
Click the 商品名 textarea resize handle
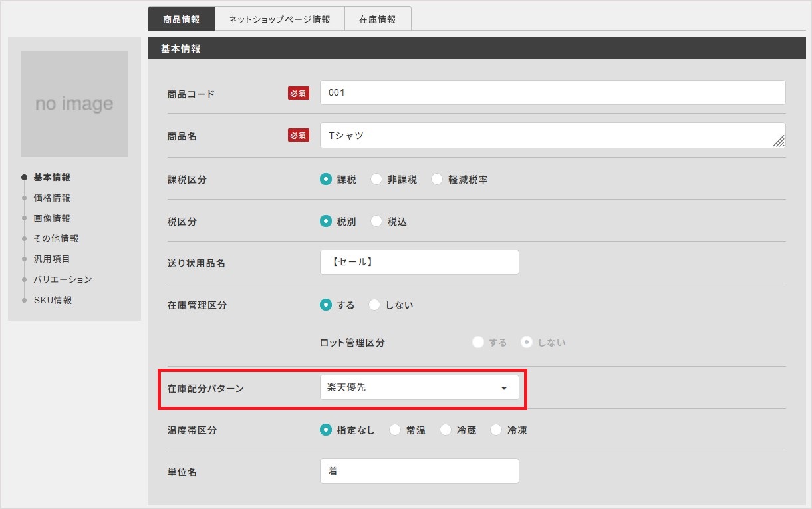point(779,141)
